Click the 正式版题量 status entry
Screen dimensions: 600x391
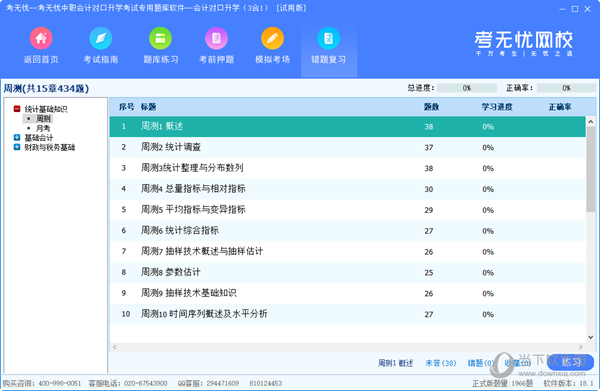tap(503, 383)
